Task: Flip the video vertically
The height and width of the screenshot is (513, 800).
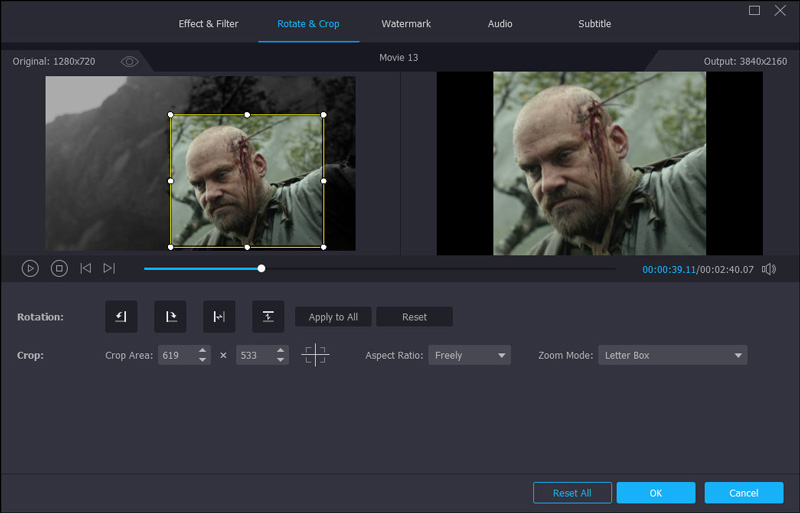Action: tap(268, 317)
